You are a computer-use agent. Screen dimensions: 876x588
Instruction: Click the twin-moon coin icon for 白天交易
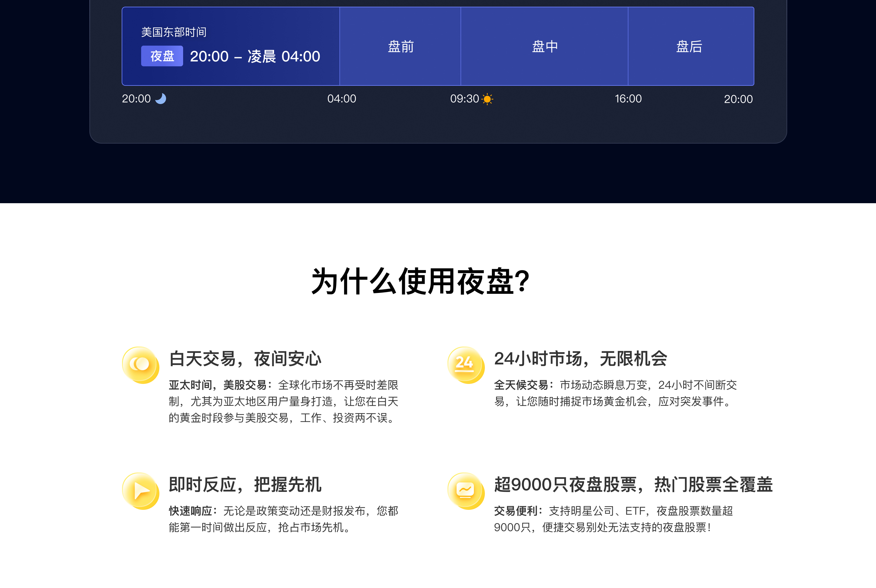pyautogui.click(x=141, y=365)
